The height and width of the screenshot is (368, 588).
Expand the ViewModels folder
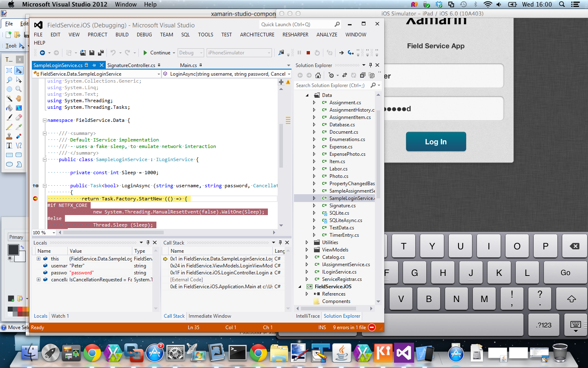[x=307, y=250]
